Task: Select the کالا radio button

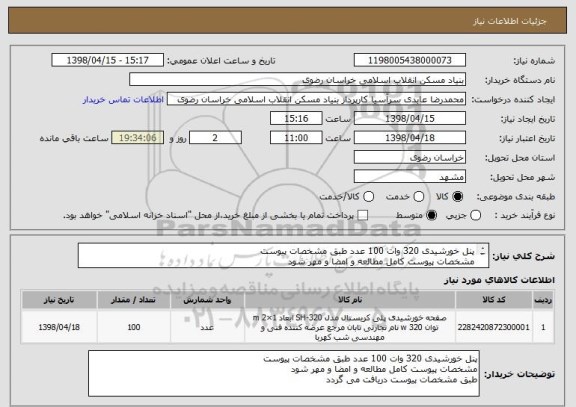Action: click(x=458, y=197)
